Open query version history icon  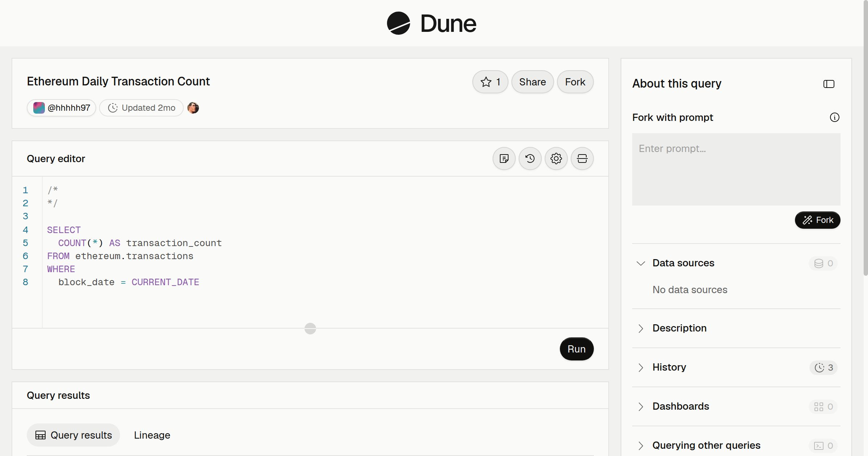530,159
